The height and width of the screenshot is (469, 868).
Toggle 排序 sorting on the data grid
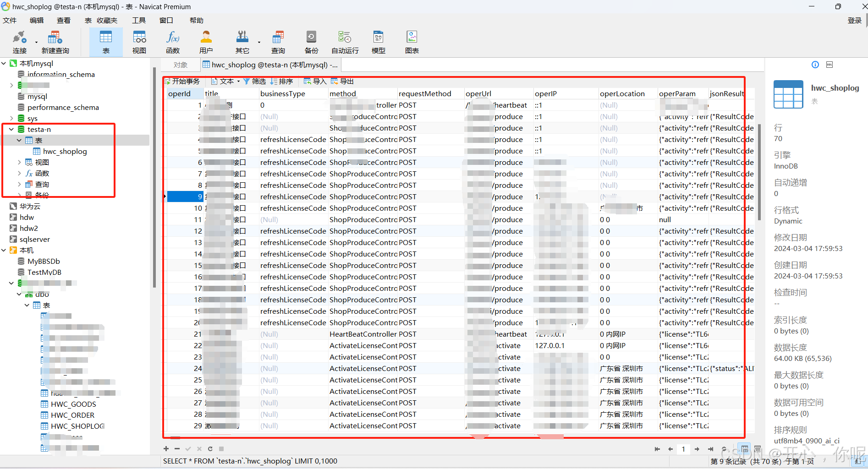pyautogui.click(x=281, y=81)
